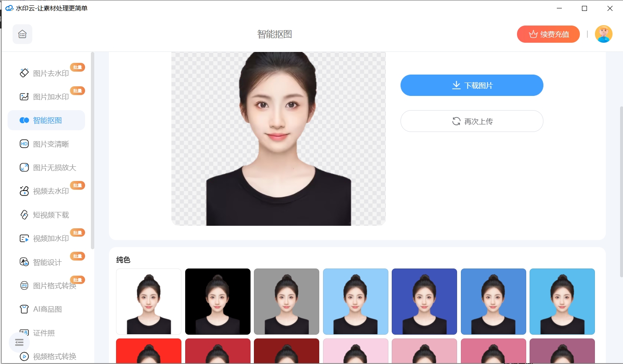Open 短视频下载 tool
The width and height of the screenshot is (623, 364).
coord(46,215)
